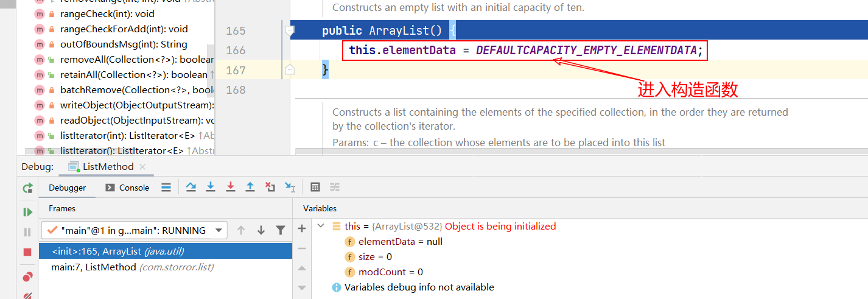Stop the debug session with red square

coord(27,252)
